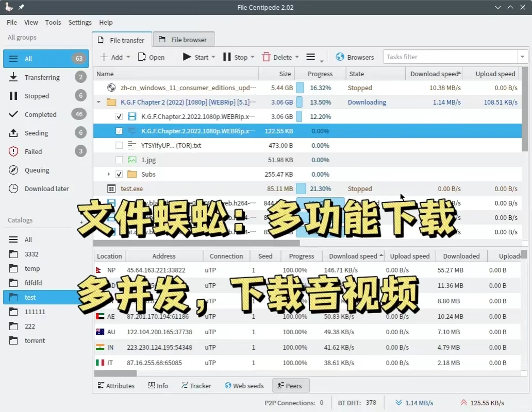
Task: Check the 1.jpg file checkbox
Action: tap(120, 160)
